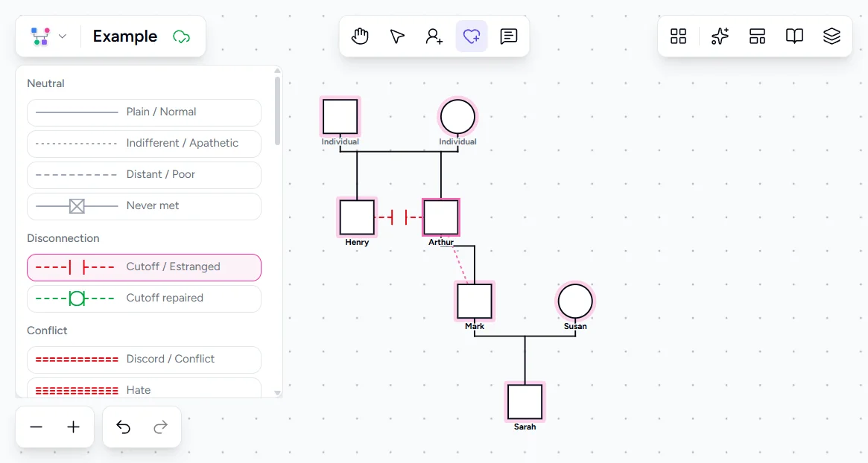This screenshot has width=868, height=463.
Task: Choose the Never met line type
Action: coord(144,206)
